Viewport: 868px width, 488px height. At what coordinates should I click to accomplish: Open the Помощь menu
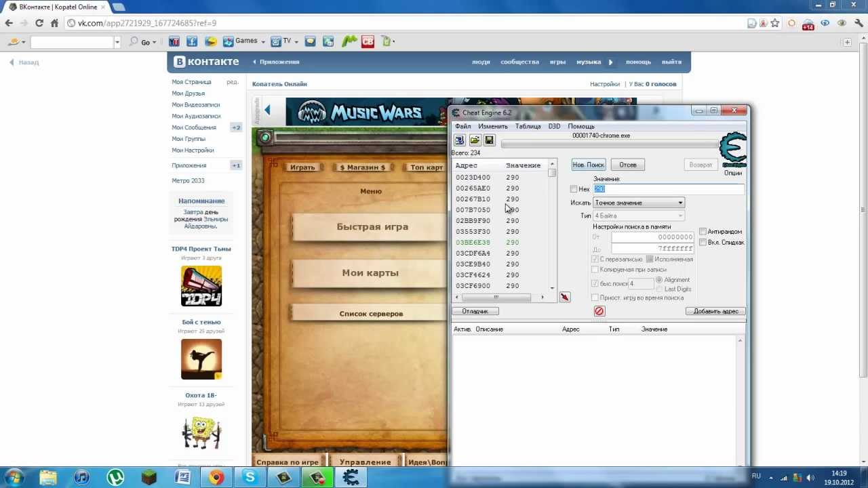click(580, 126)
